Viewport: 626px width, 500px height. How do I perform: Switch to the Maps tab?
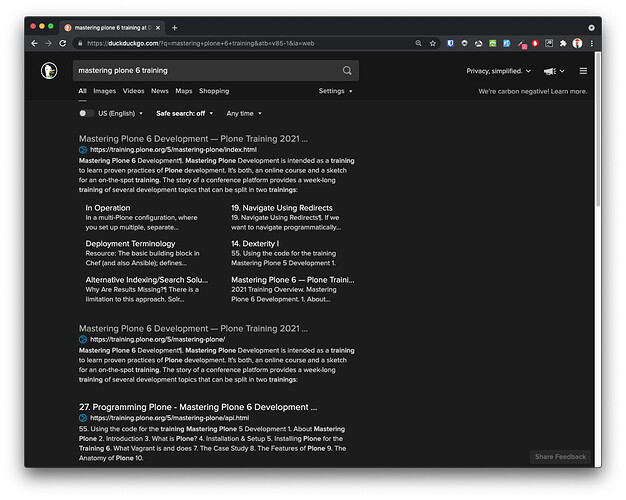tap(184, 91)
